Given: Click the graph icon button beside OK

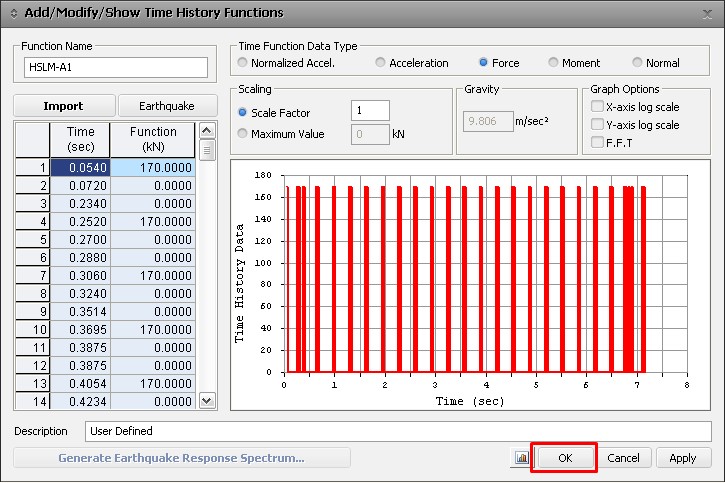Looking at the screenshot, I should [x=520, y=458].
